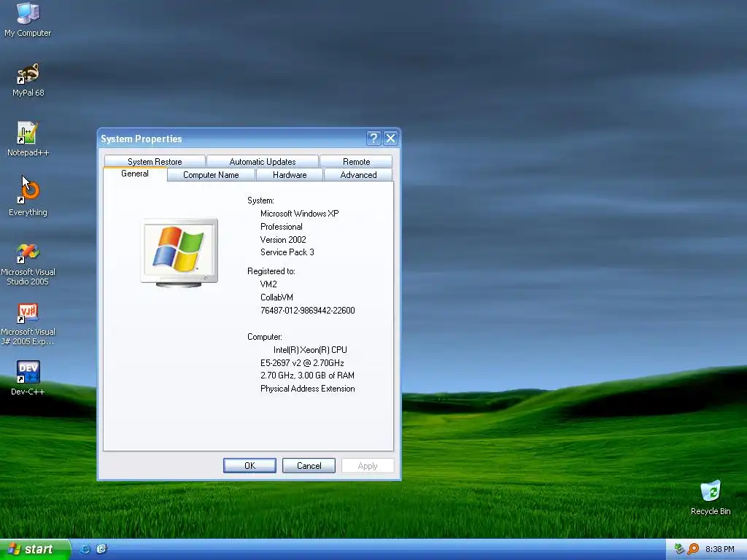Select Microsoft Visual J# 2005 Express shortcut

(x=28, y=324)
